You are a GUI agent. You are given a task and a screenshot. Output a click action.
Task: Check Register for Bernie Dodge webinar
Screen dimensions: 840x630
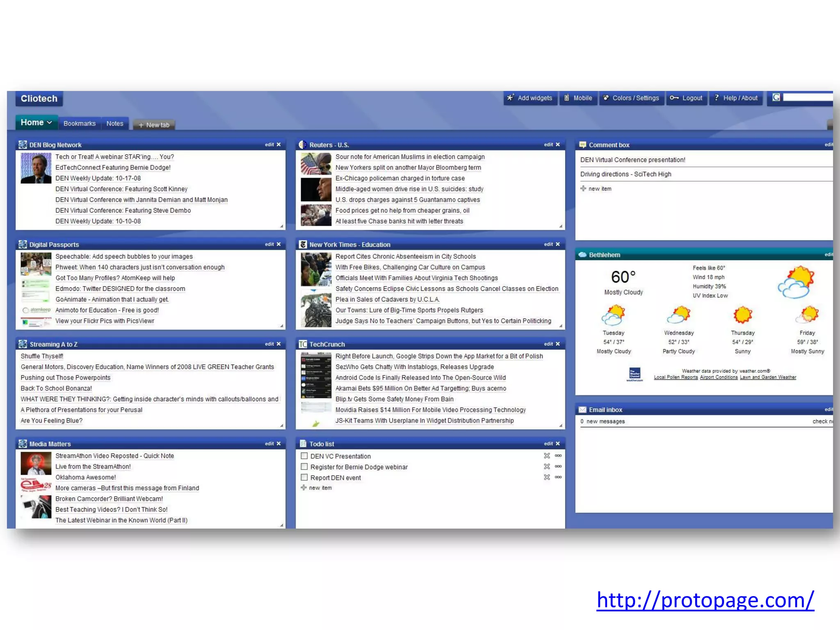point(304,466)
